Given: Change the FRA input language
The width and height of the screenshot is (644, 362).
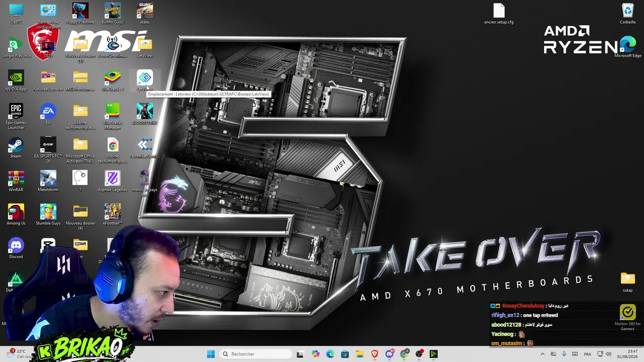Looking at the screenshot, I should [588, 354].
